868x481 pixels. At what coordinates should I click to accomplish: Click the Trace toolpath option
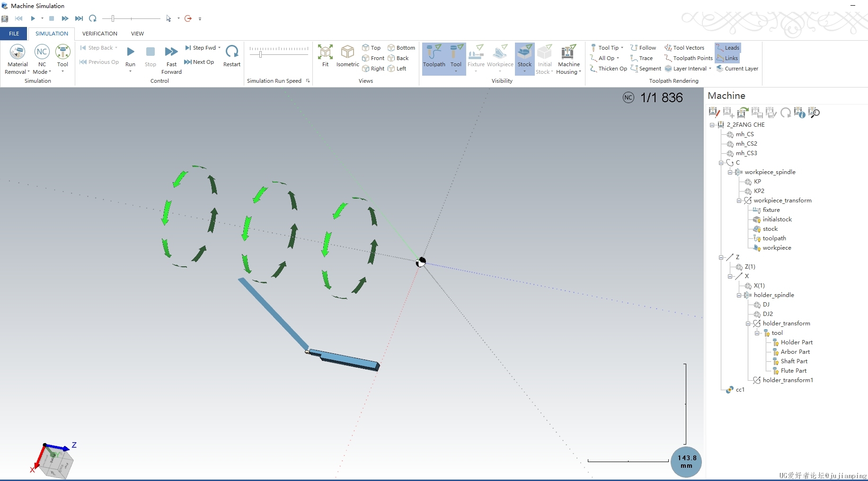pos(642,58)
